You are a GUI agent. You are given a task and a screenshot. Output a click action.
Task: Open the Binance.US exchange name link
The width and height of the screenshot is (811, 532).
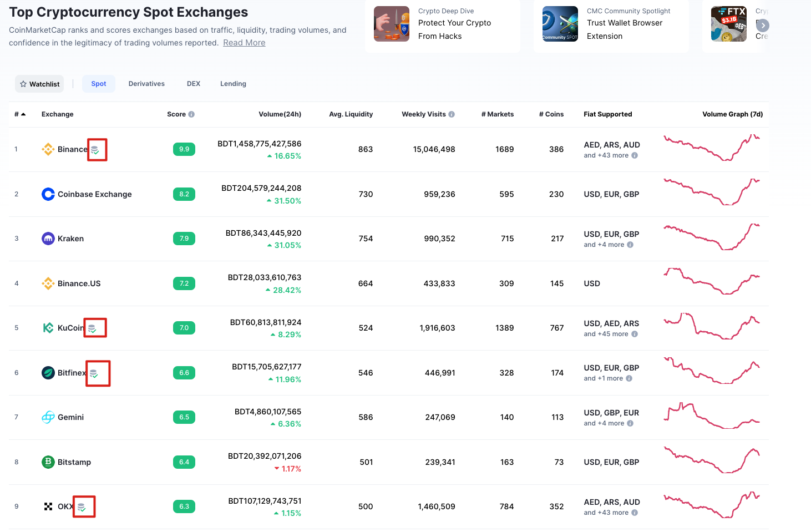click(79, 283)
